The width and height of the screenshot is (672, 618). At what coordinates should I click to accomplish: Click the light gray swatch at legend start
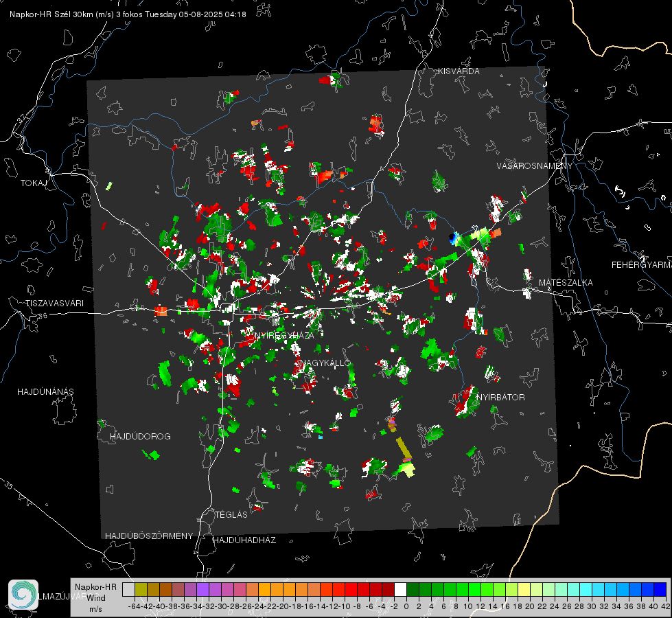pos(128,589)
